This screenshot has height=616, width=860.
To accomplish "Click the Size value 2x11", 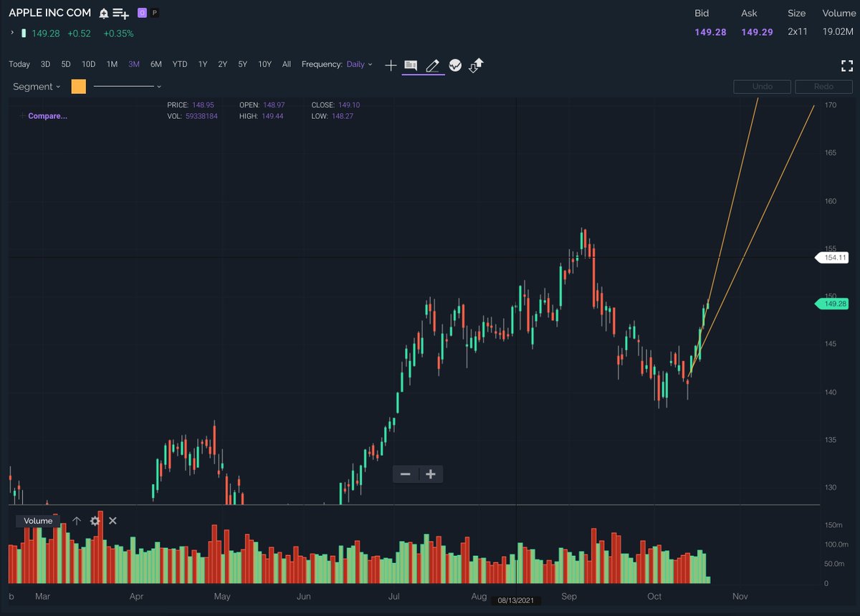I will (x=796, y=32).
